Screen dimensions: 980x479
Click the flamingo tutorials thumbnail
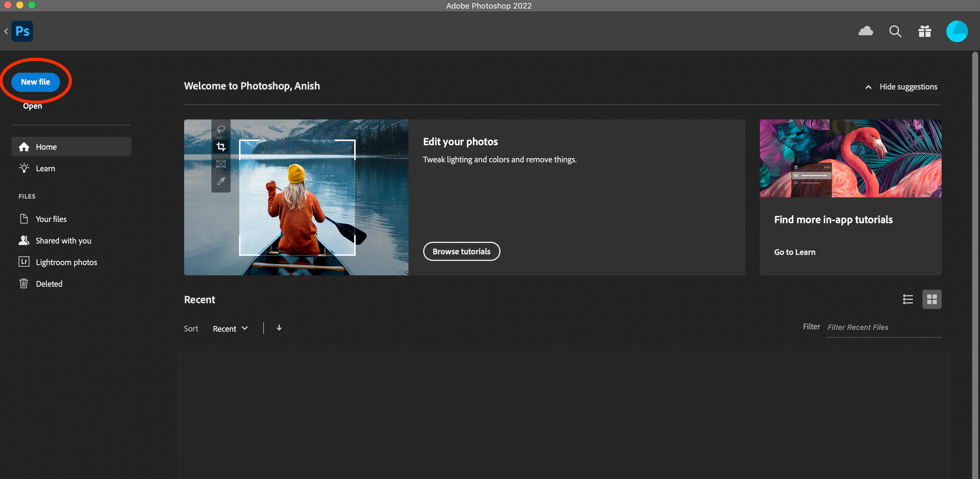[851, 159]
